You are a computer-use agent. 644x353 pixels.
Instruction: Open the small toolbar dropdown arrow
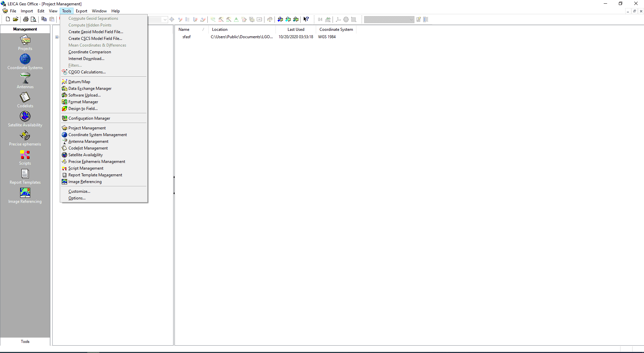(x=165, y=19)
